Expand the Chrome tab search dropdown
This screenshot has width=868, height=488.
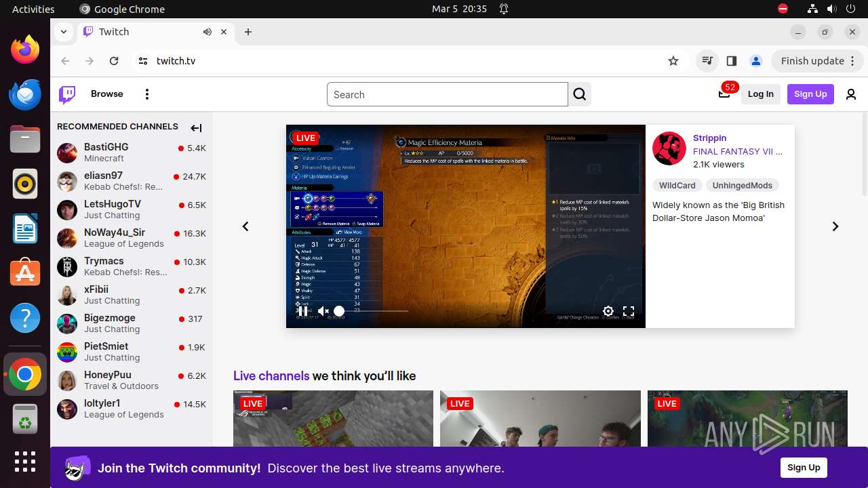63,32
